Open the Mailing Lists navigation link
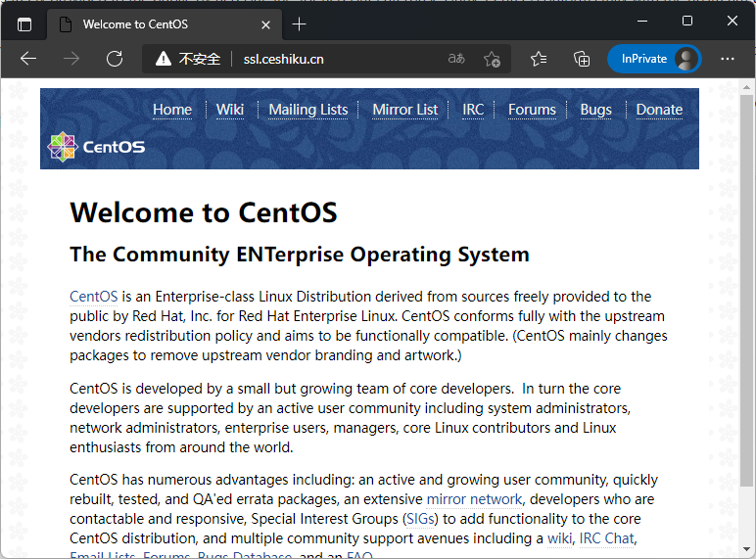 [x=308, y=110]
